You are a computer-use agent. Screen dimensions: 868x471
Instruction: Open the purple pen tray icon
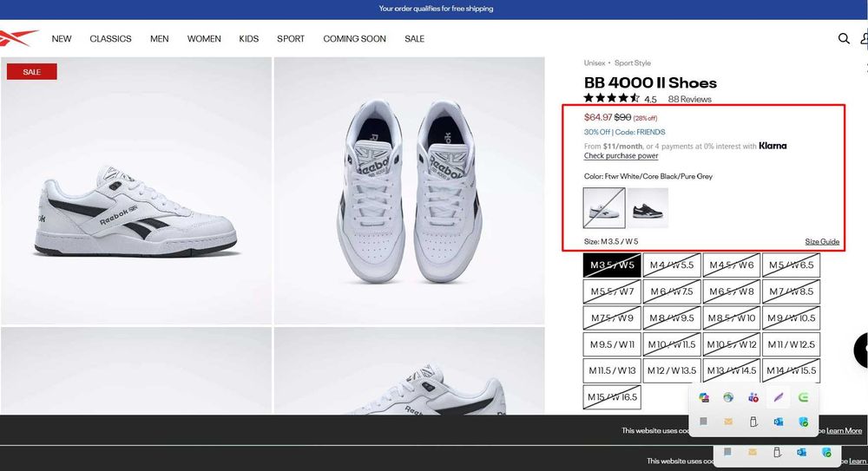(x=779, y=397)
